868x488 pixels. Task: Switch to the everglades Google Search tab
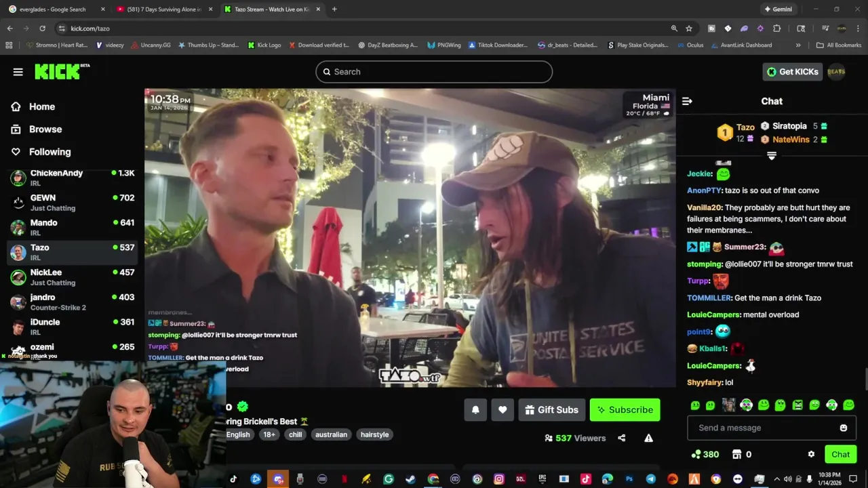click(x=57, y=9)
